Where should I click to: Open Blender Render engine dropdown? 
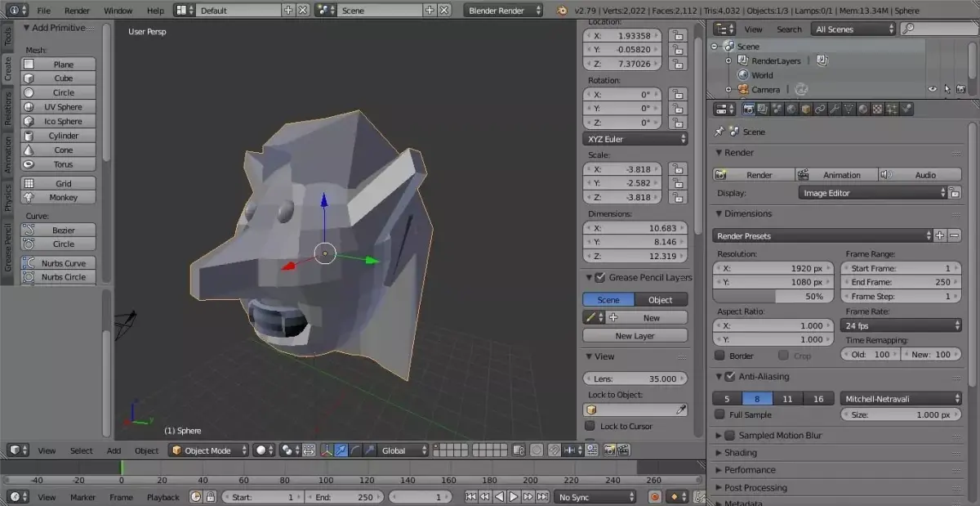click(x=504, y=11)
